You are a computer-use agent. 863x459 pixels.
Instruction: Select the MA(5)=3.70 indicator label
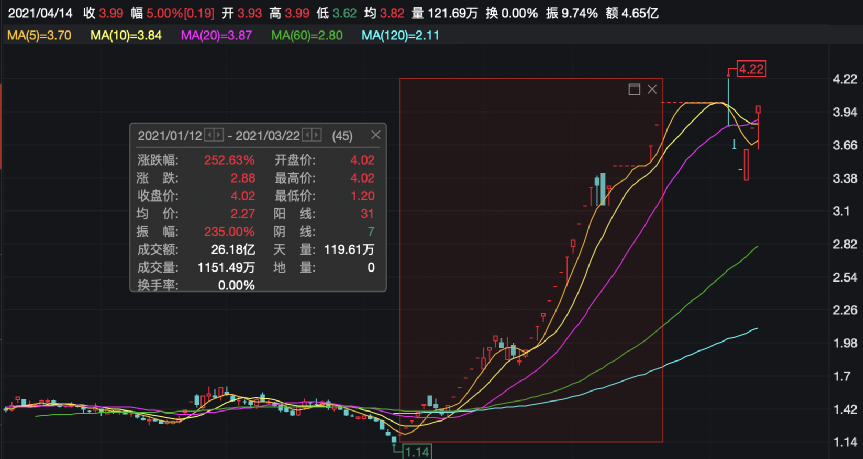click(x=39, y=35)
